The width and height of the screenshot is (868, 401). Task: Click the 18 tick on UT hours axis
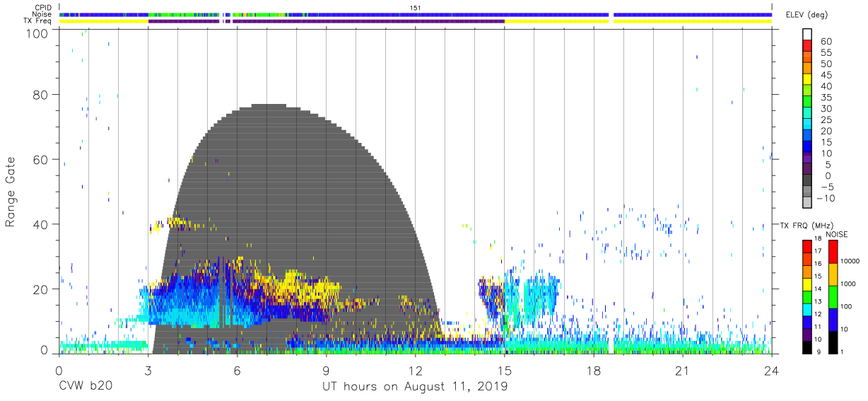[x=593, y=371]
